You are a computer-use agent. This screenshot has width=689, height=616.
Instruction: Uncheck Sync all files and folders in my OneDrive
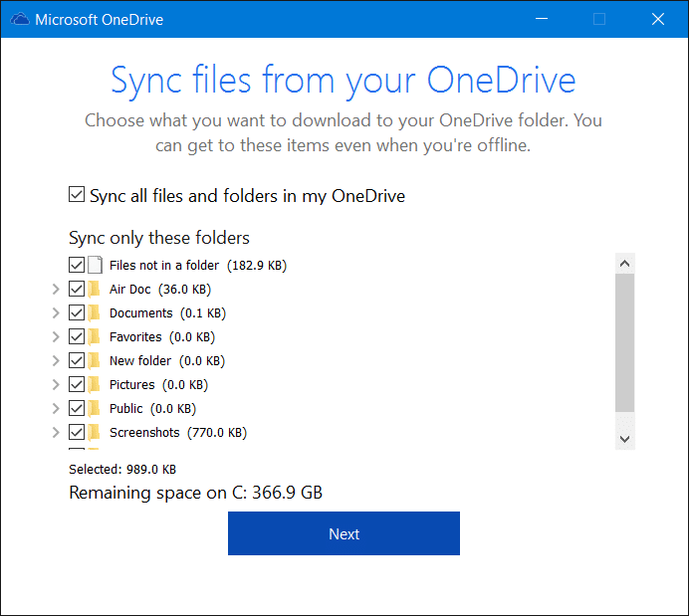coord(77,194)
